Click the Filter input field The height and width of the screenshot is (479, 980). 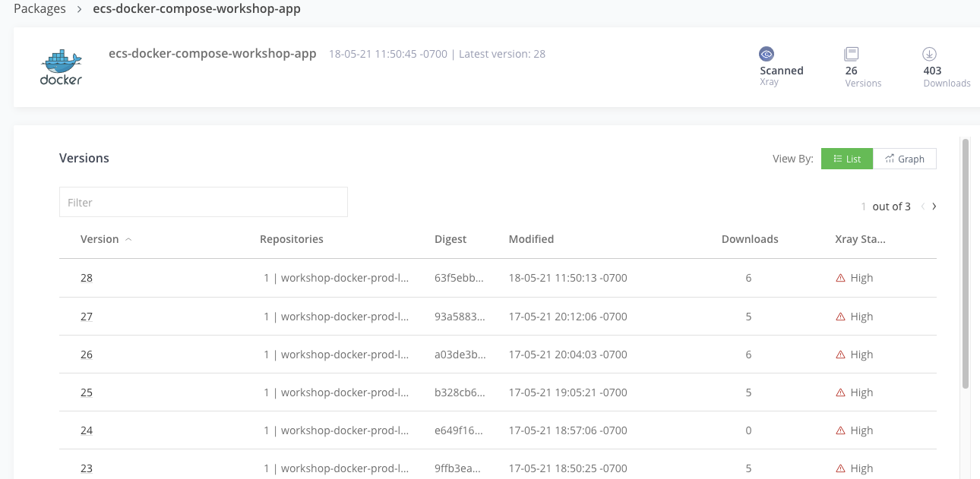[x=203, y=203]
